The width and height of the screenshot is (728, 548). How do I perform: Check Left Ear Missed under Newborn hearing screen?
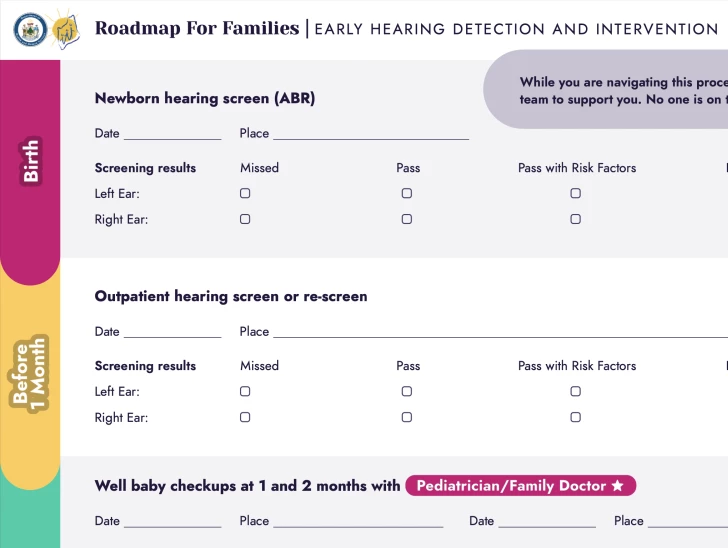(x=245, y=194)
